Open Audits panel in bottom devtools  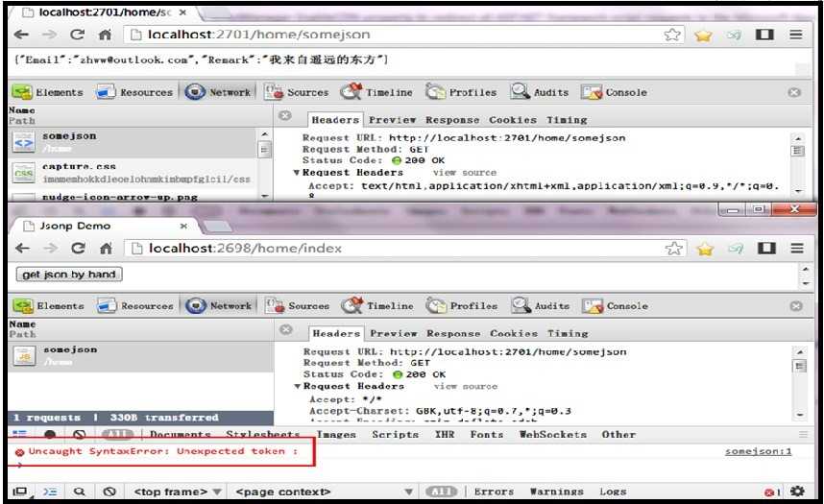coord(541,305)
